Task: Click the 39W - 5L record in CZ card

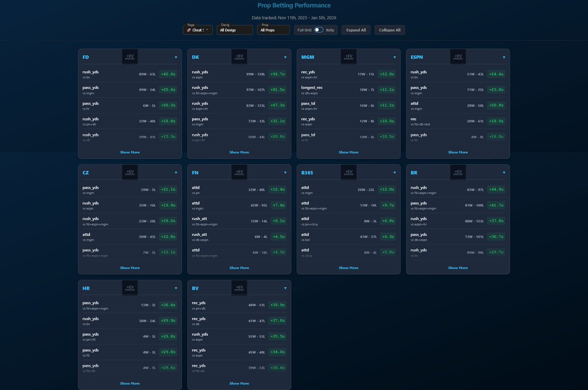Action: pos(148,190)
